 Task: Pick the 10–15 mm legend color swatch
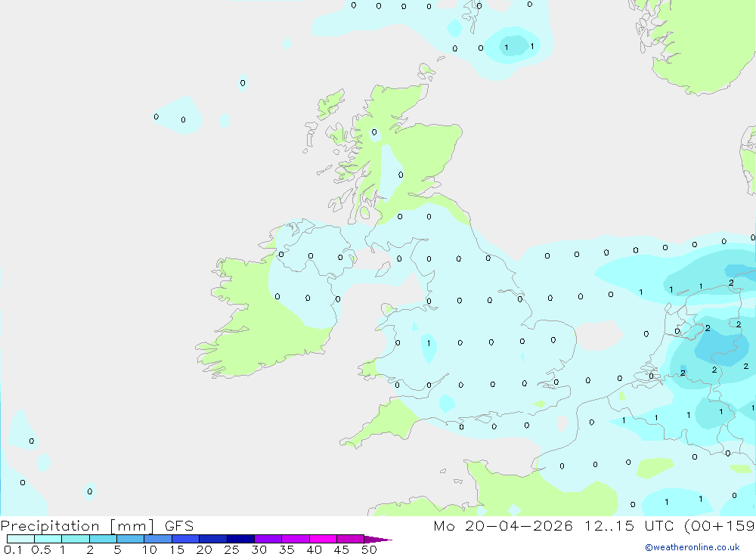click(158, 539)
